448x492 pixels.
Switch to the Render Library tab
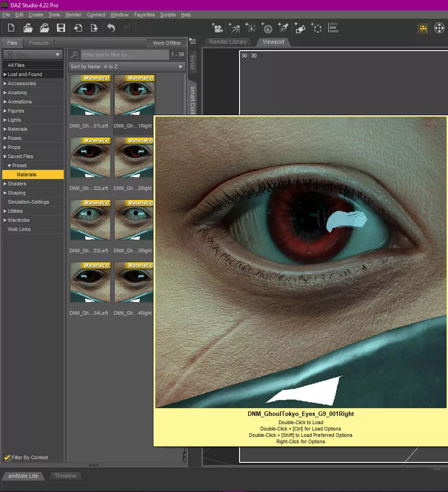(228, 42)
